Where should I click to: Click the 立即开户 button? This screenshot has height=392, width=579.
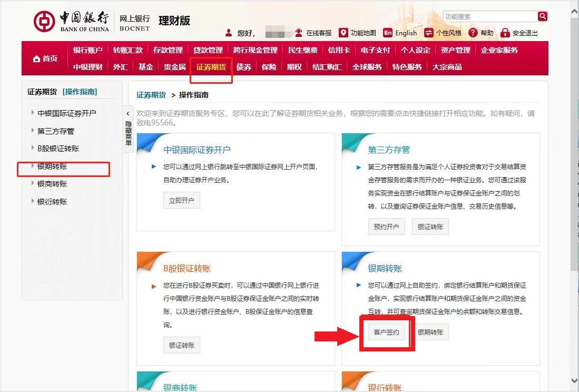pos(181,201)
